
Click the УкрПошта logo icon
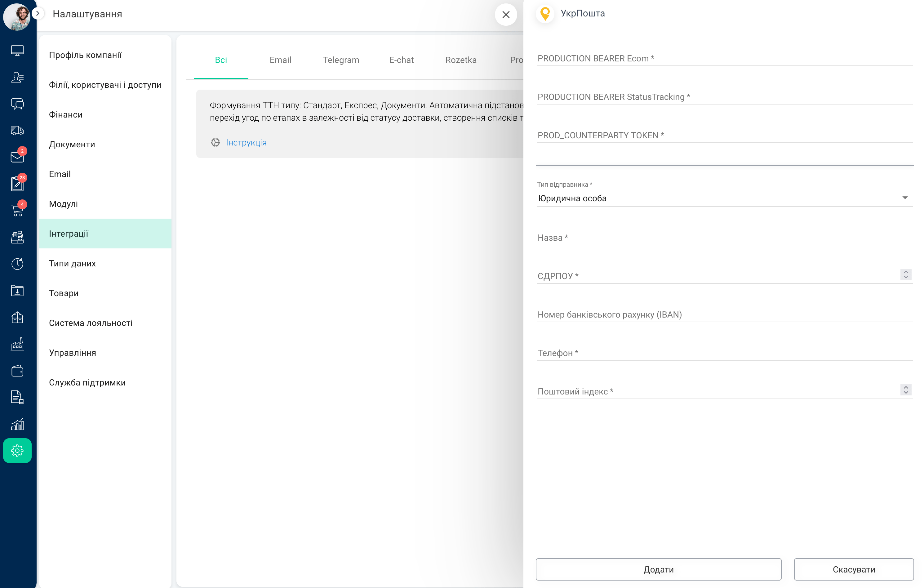point(545,14)
